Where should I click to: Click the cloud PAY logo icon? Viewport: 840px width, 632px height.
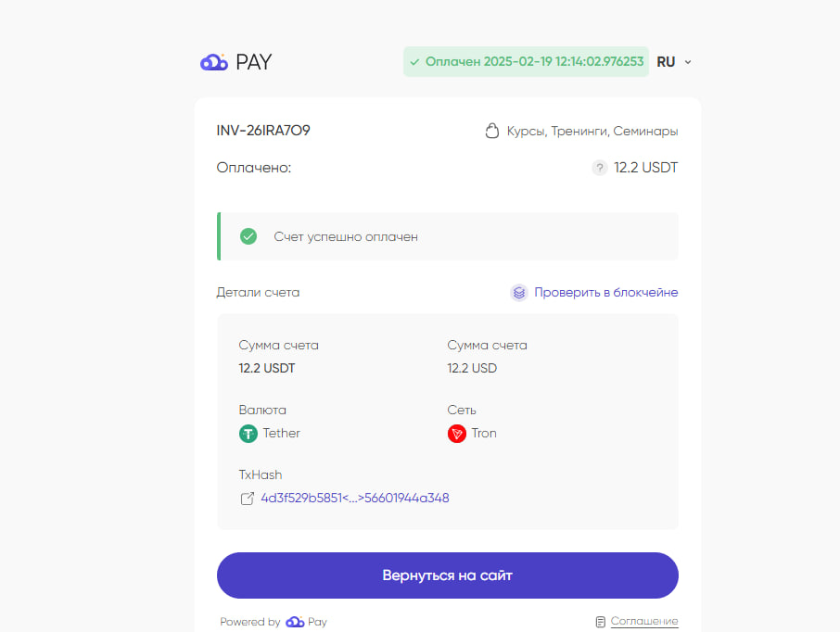point(214,62)
